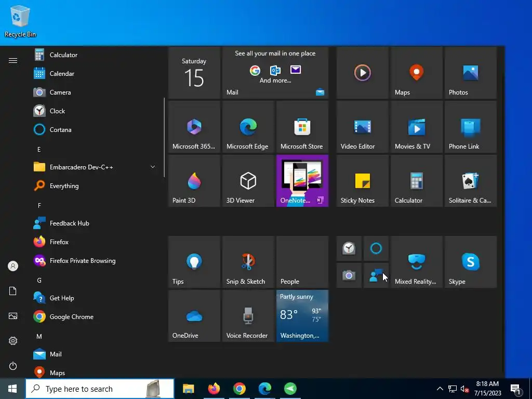Open the Mail live tile
Viewport: 532px width, 399px height.
click(x=275, y=73)
